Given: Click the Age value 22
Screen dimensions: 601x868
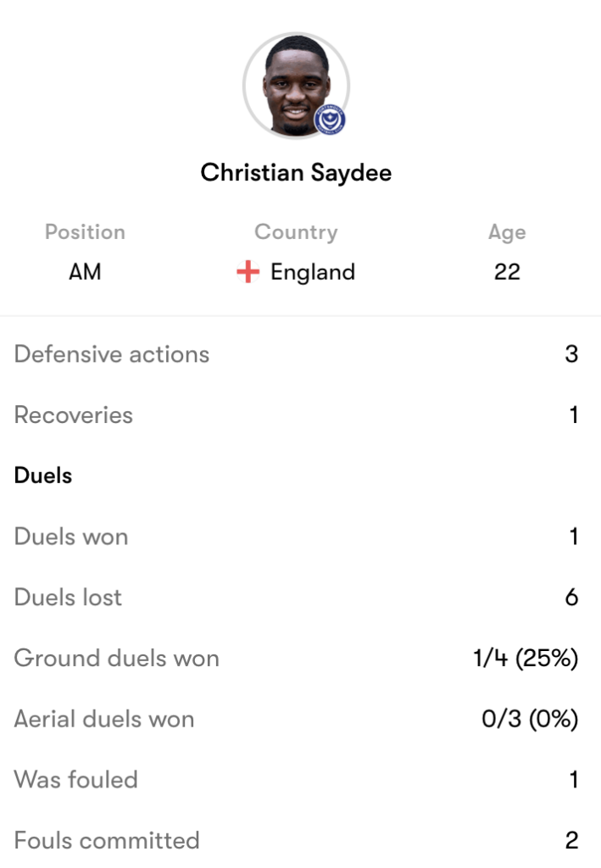Looking at the screenshot, I should pyautogui.click(x=507, y=272).
